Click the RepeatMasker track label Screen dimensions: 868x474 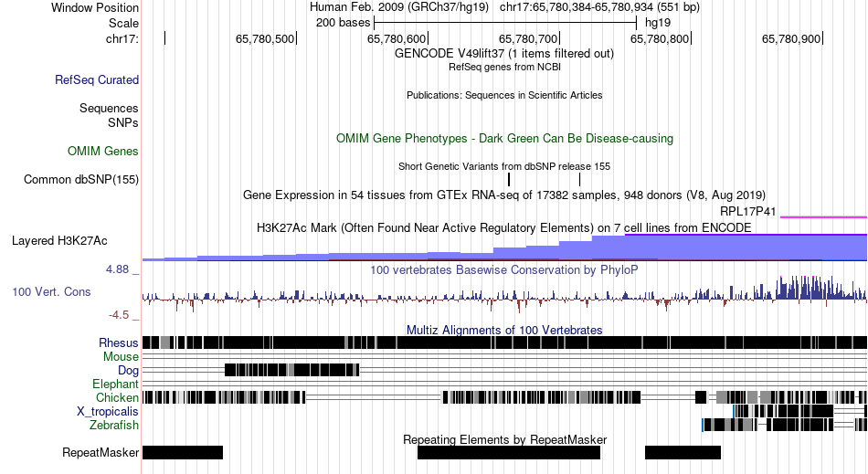[101, 452]
